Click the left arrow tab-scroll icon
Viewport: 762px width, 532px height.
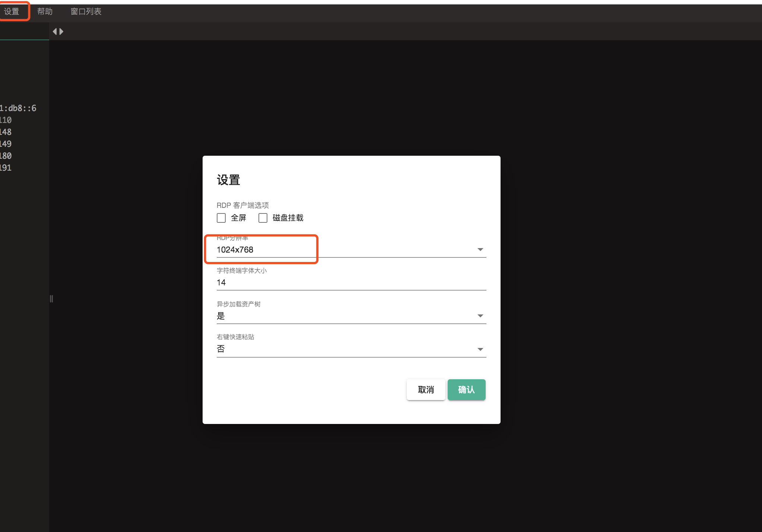click(56, 31)
